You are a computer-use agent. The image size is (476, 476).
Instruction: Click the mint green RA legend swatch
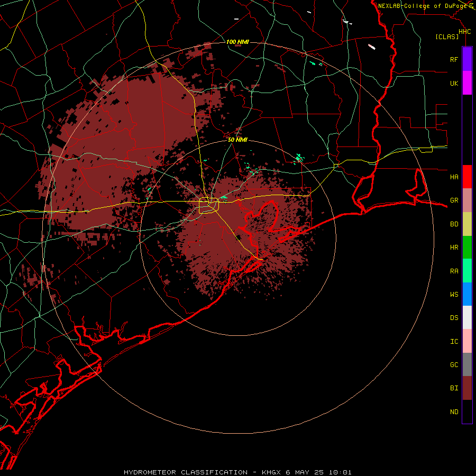[x=467, y=271]
